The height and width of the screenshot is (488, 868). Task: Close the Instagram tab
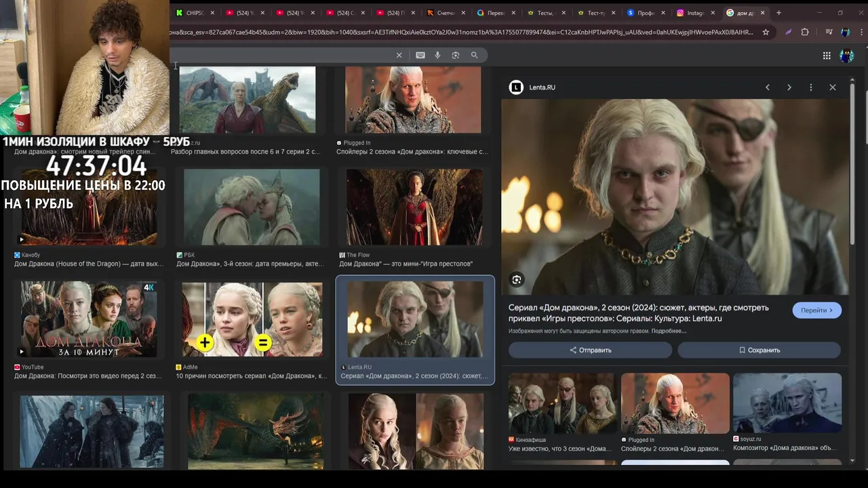tap(713, 13)
